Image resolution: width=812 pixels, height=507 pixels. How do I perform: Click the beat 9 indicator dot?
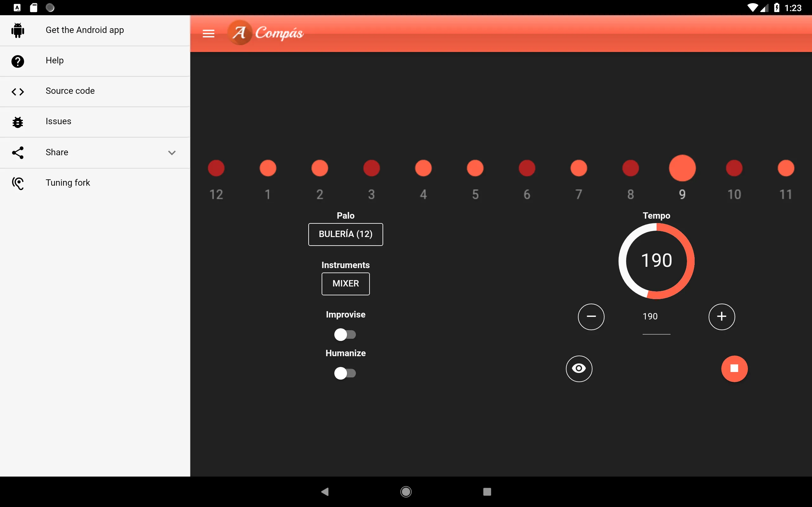(682, 168)
